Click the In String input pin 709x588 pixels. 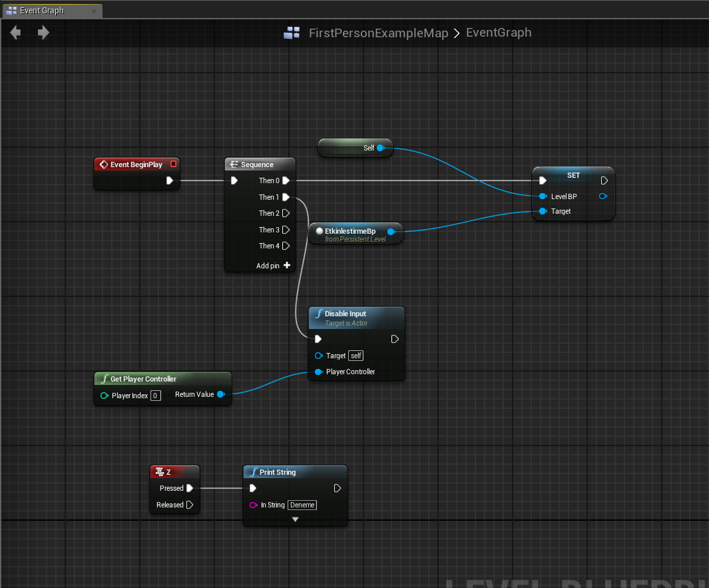coord(254,505)
